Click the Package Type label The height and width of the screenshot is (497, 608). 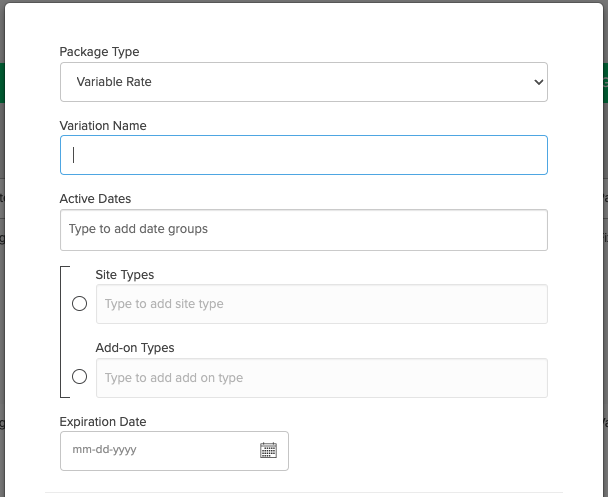pos(100,52)
